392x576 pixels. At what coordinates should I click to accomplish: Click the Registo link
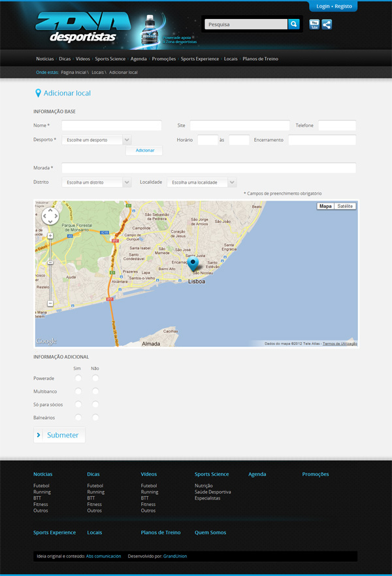(x=343, y=7)
